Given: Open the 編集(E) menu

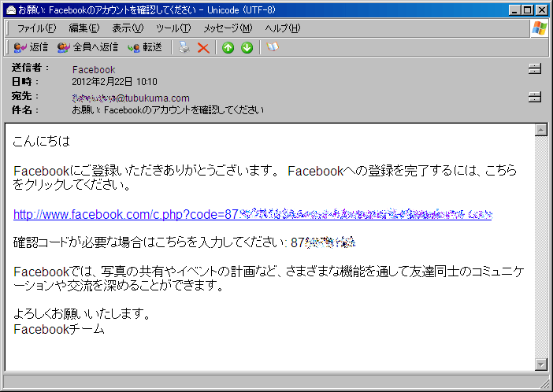Looking at the screenshot, I should [x=84, y=28].
